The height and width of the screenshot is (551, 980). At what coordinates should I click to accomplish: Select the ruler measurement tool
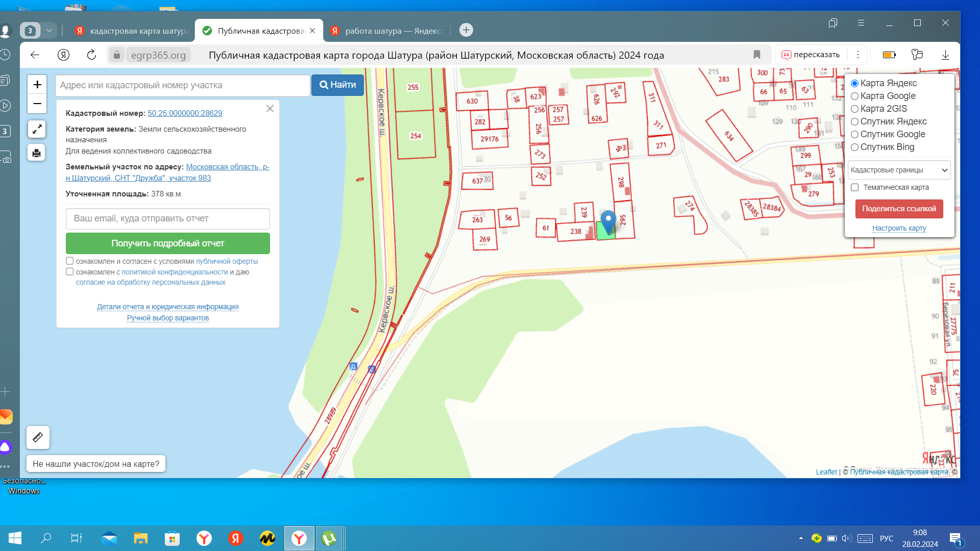[x=38, y=437]
